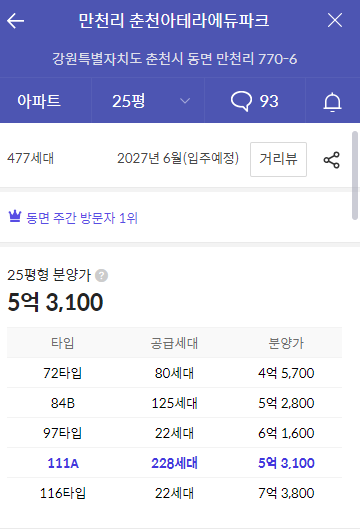Open comments via the speech bubble icon

[x=241, y=101]
